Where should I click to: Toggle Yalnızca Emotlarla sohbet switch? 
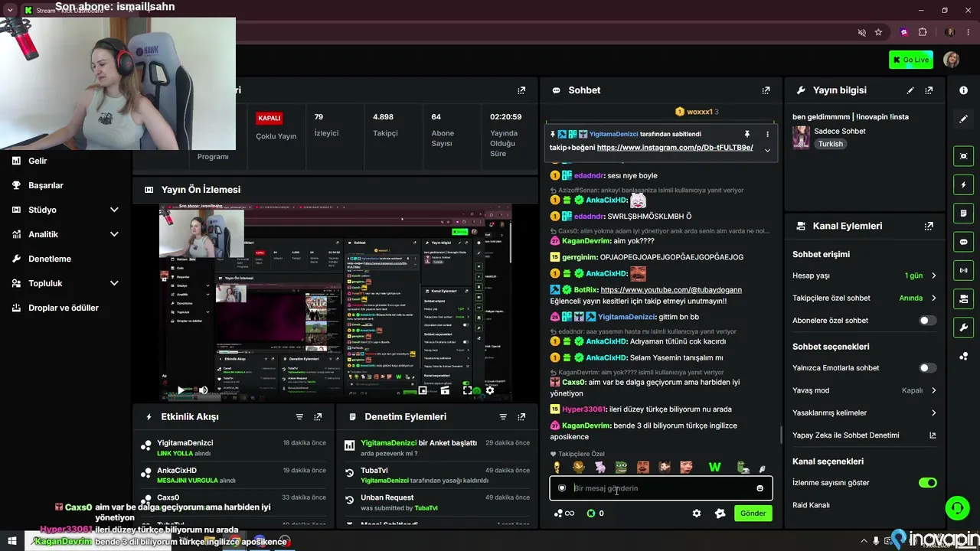927,368
